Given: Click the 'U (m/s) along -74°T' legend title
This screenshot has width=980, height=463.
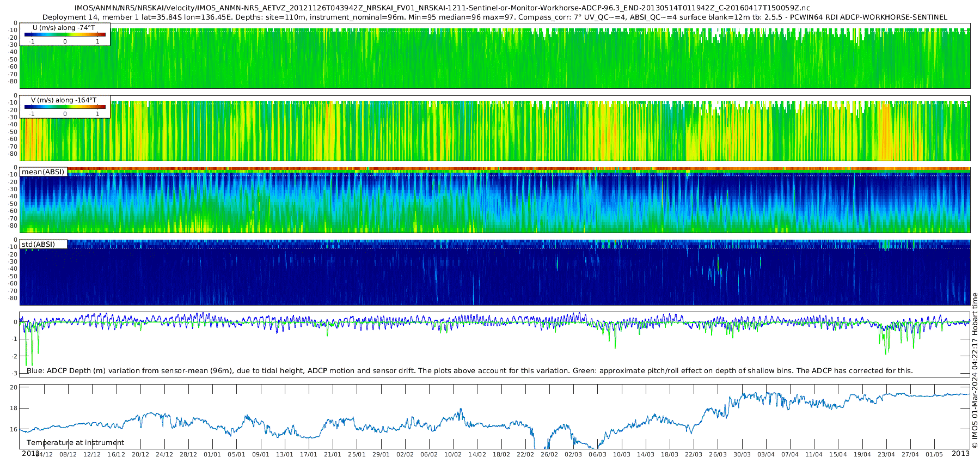Looking at the screenshot, I should coord(64,28).
